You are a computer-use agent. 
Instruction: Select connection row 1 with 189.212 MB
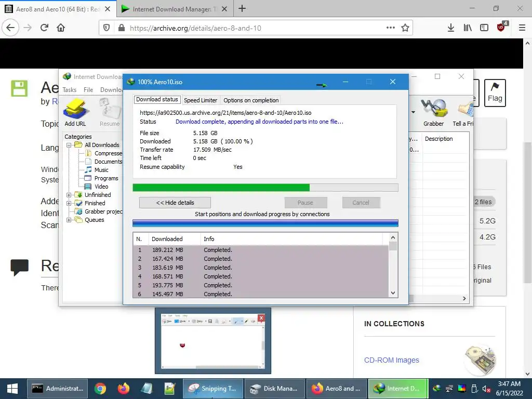pyautogui.click(x=261, y=250)
